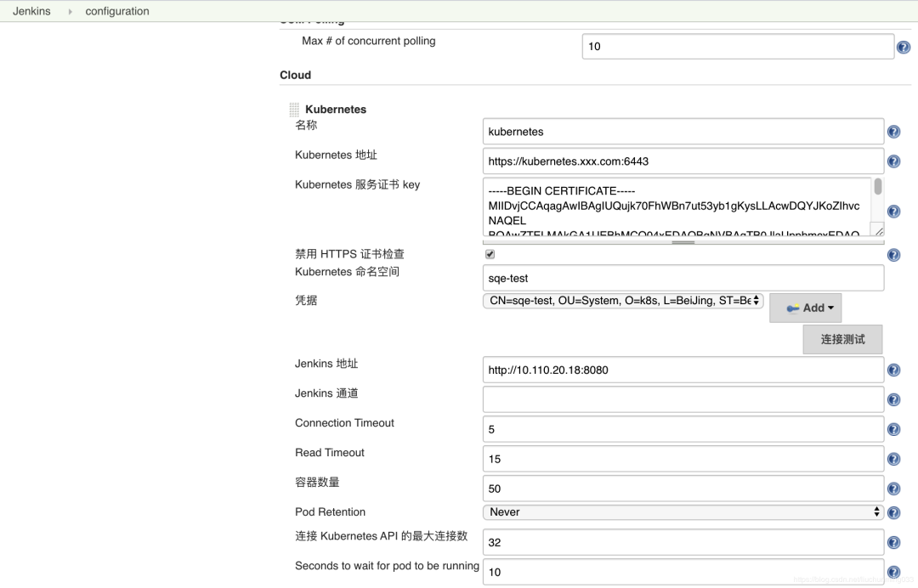Expand the Jenkins breadcrumb arrow

coord(71,12)
